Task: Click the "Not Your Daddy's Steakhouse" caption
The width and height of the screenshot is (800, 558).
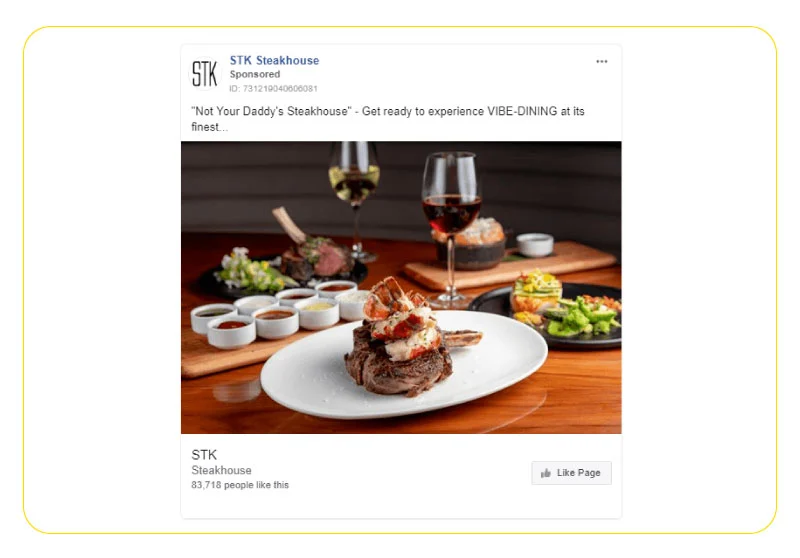Action: pyautogui.click(x=271, y=111)
